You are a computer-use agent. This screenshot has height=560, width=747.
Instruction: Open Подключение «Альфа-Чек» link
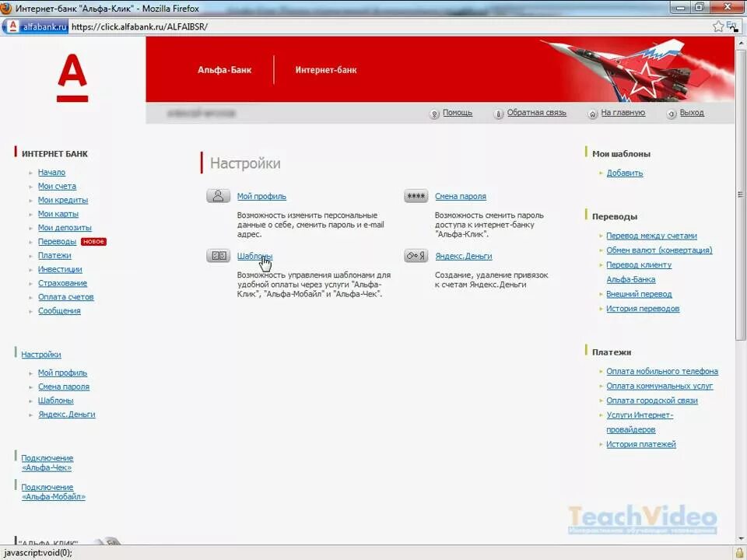[47, 463]
